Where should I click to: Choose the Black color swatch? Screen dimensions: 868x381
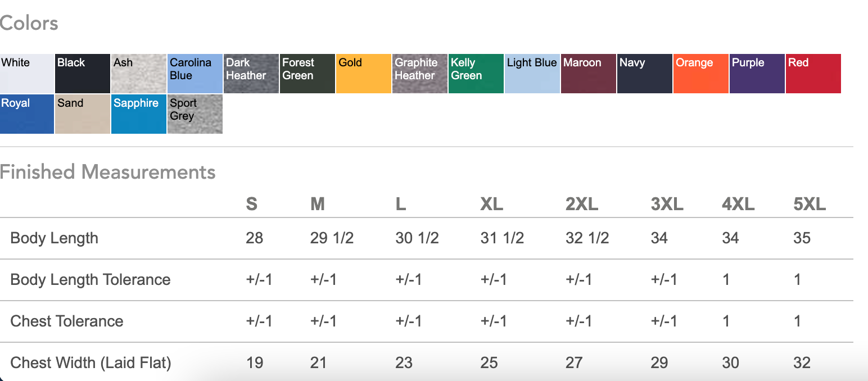(83, 74)
